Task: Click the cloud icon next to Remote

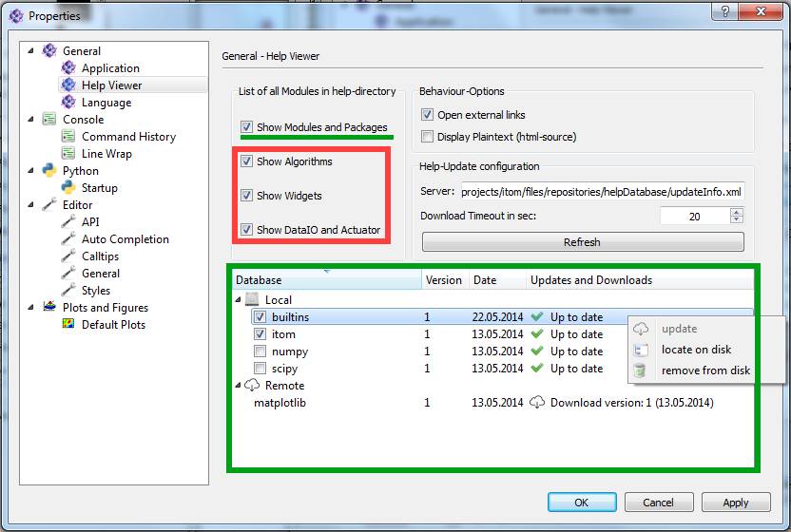Action: tap(252, 386)
